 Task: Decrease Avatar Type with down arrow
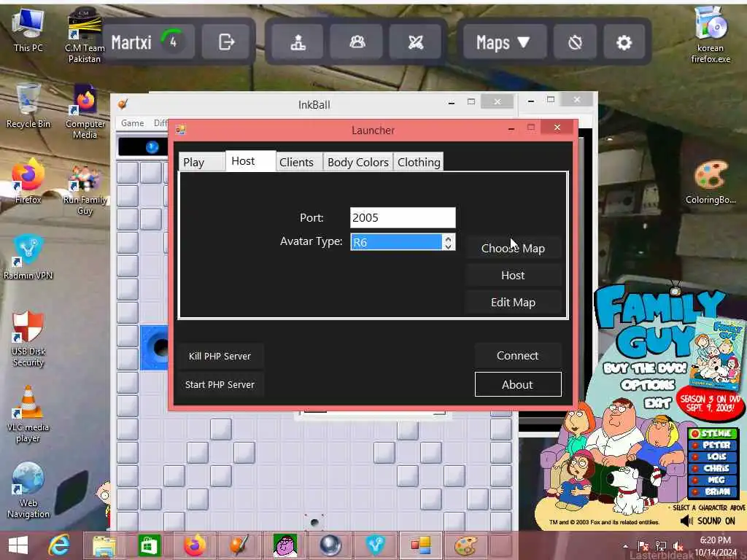click(448, 246)
